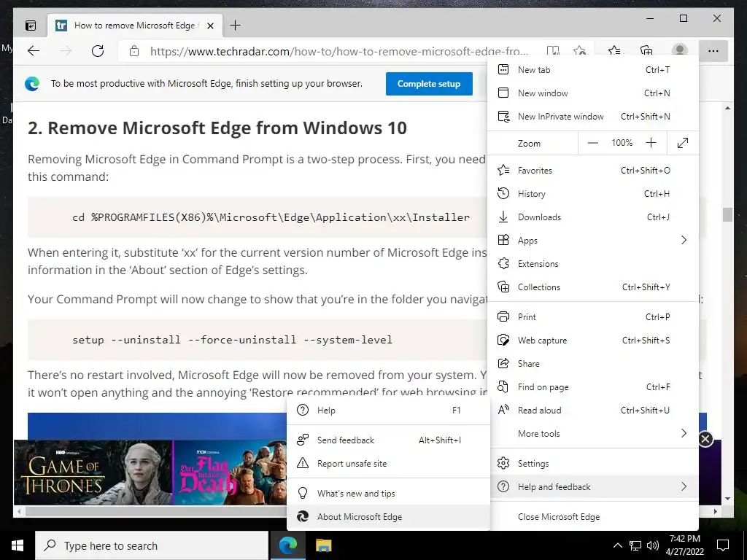Viewport: 747px width, 560px height.
Task: Open a New InPrivate window
Action: (593, 116)
